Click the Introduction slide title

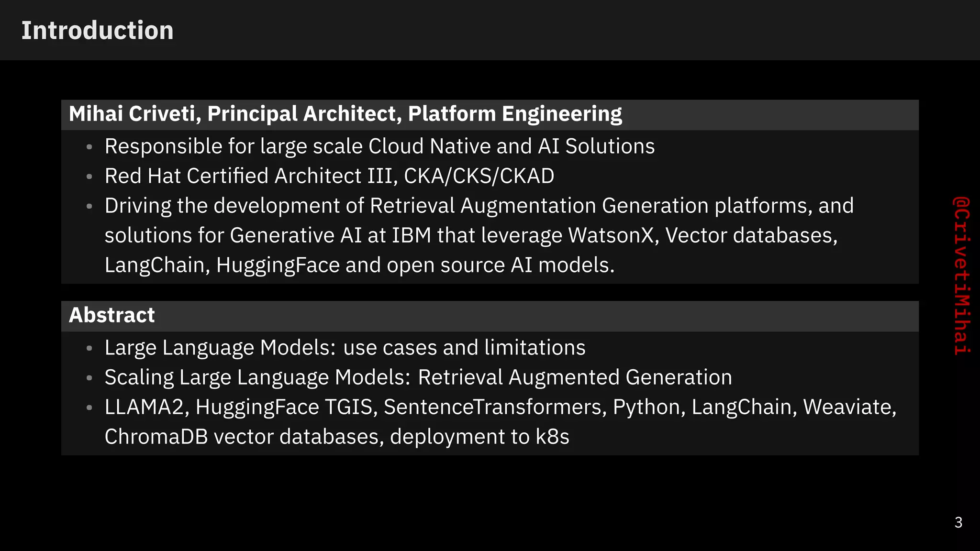pos(97,31)
